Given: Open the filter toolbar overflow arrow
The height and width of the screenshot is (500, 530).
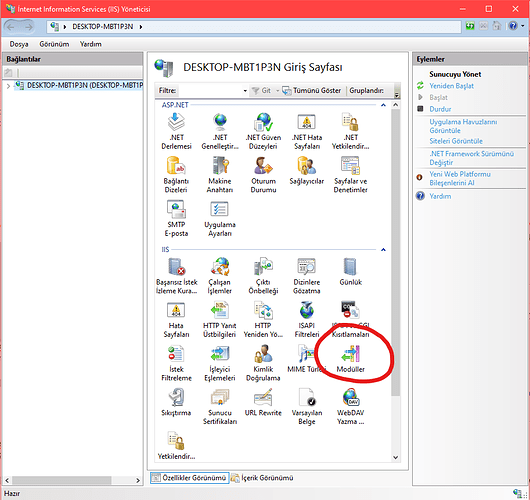Looking at the screenshot, I should [x=397, y=95].
